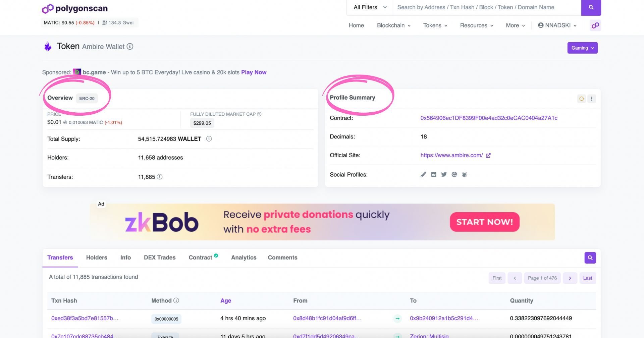Click the MATIC: $0.55 price text
Image resolution: width=644 pixels, height=338 pixels.
(x=59, y=22)
